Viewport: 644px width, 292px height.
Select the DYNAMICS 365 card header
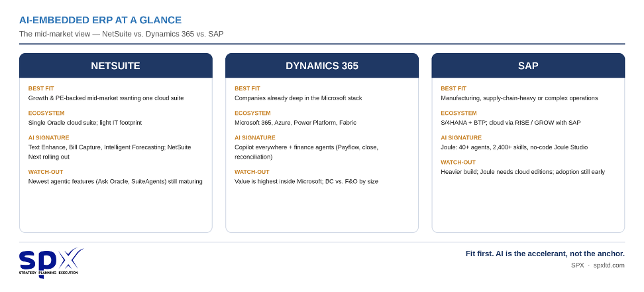click(x=322, y=66)
